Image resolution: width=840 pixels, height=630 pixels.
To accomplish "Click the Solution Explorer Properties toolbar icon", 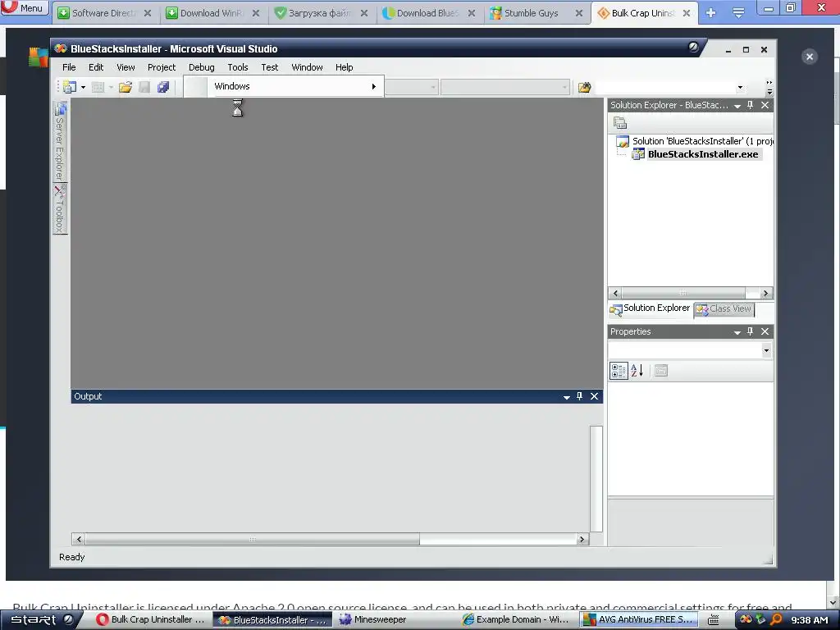I will pos(620,123).
